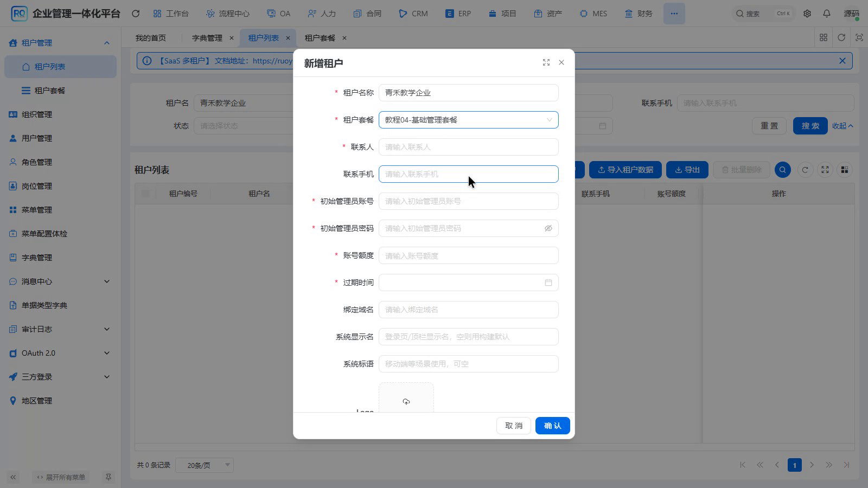
Task: Open the 过期时间 date picker
Action: pyautogui.click(x=469, y=282)
